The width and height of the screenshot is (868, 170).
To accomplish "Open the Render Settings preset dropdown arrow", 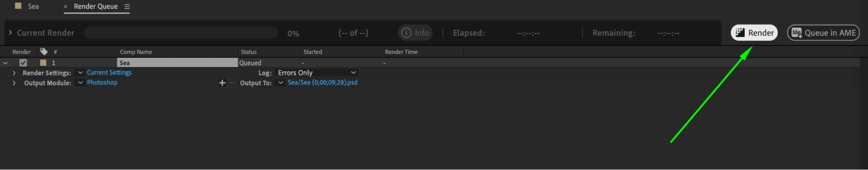I will coord(80,73).
